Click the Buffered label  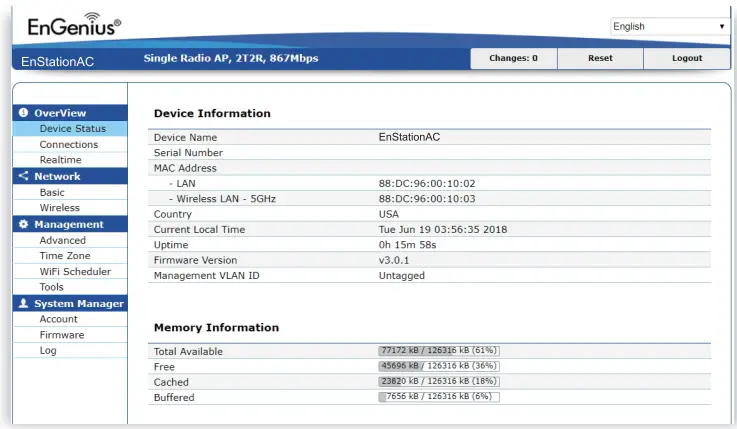(174, 398)
